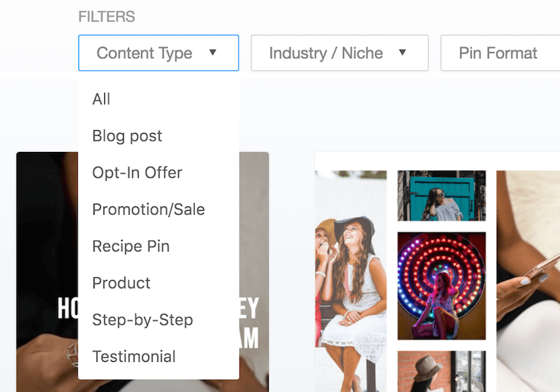This screenshot has height=392, width=560.
Task: Open the hand holding phone photo
Action: tap(528, 281)
